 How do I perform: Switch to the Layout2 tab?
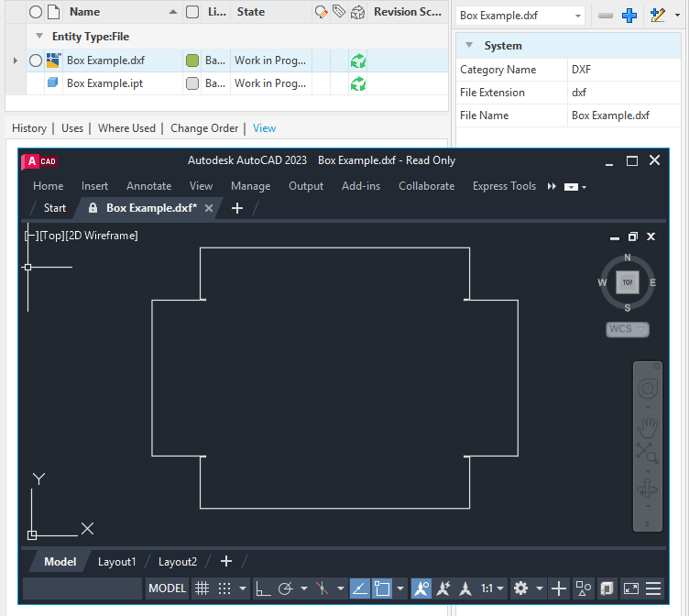tap(178, 562)
